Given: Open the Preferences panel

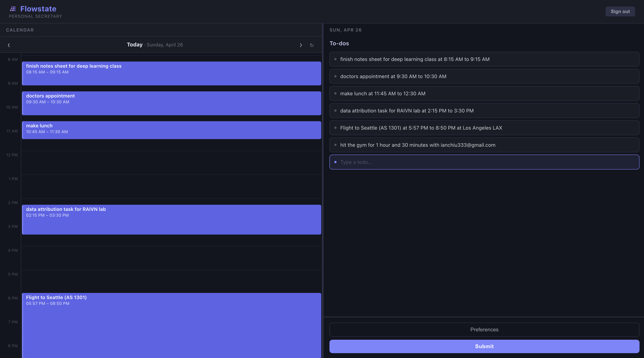Looking at the screenshot, I should pyautogui.click(x=484, y=329).
